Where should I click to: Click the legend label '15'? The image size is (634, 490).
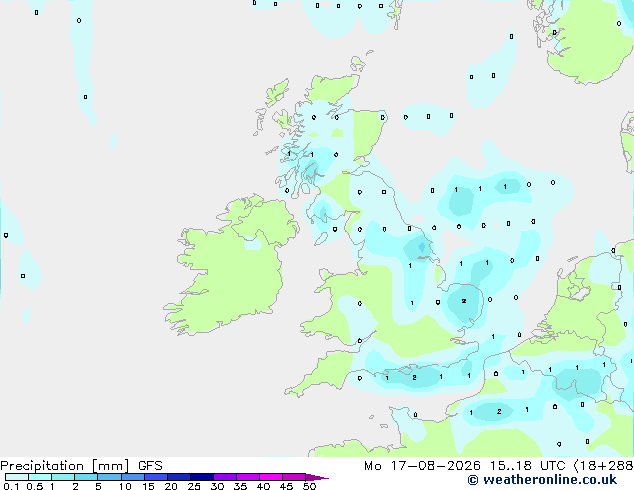[148, 486]
